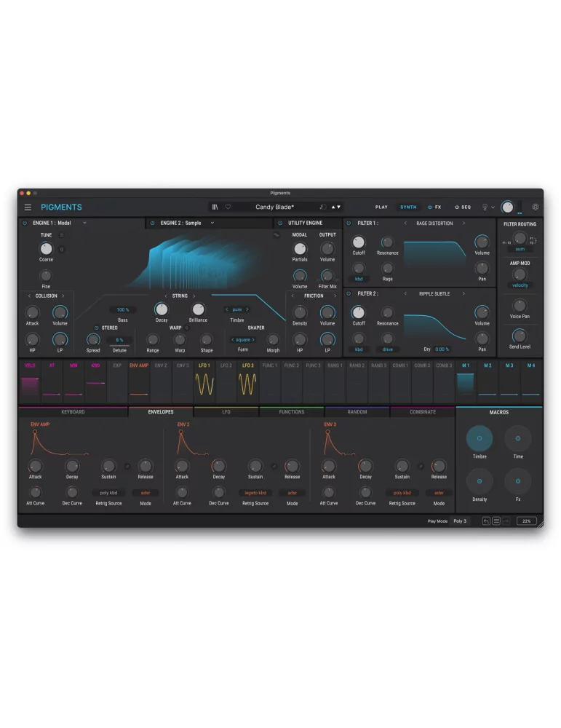This screenshot has height=728, width=561.
Task: Click the Filter Routing knob
Action: pos(520,238)
